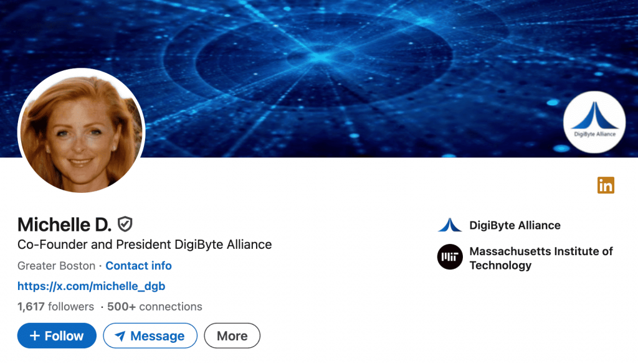The image size is (638, 364).
Task: Click the small DigiByte Alliance company logo
Action: pos(450,225)
